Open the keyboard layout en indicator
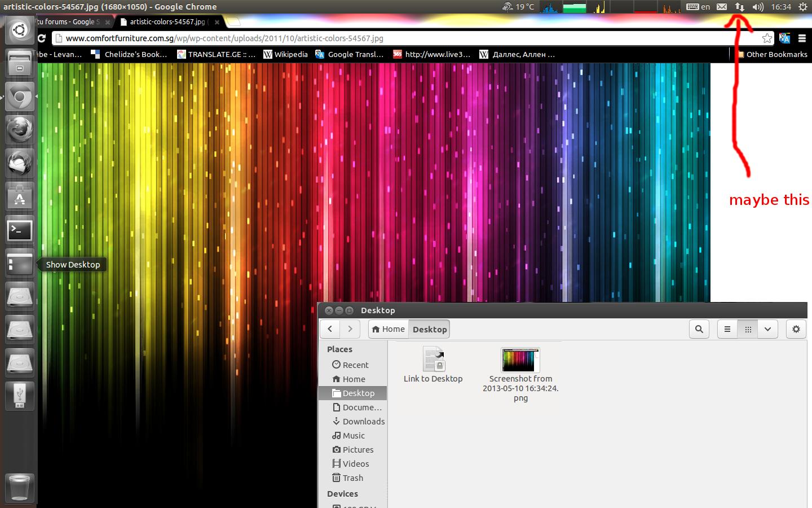The image size is (812, 508). pyautogui.click(x=698, y=7)
